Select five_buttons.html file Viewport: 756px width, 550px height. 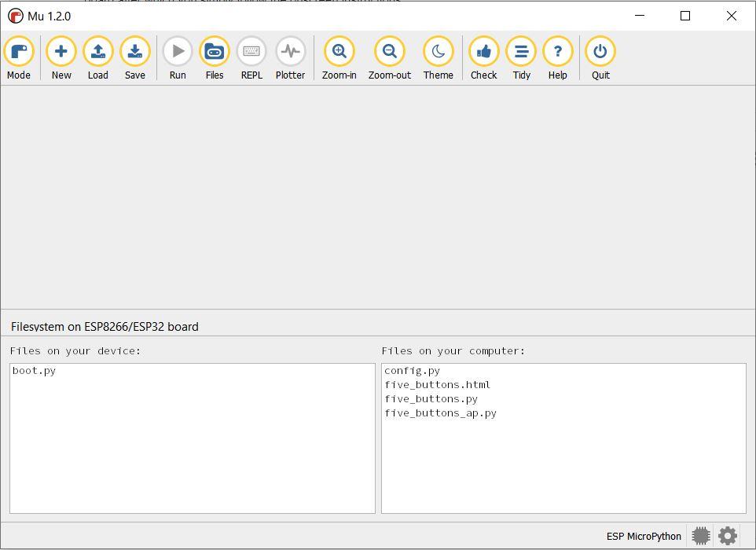coord(437,385)
